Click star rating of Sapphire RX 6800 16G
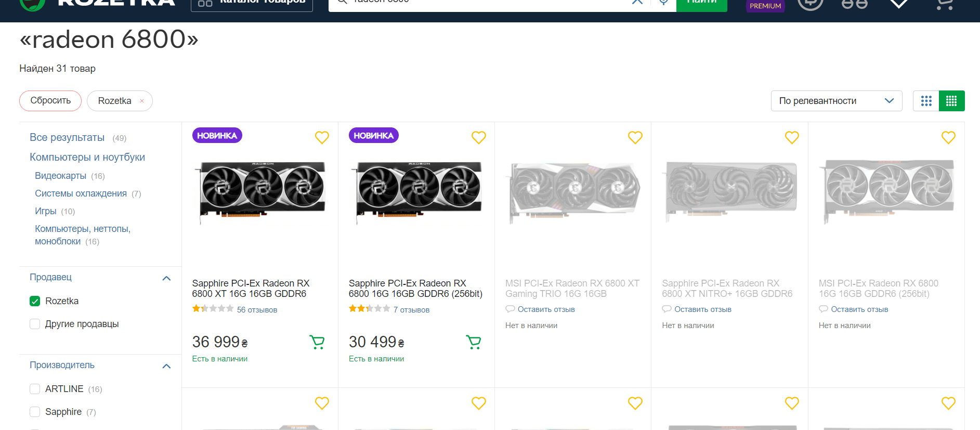Screen dimensions: 980x430 (369, 309)
